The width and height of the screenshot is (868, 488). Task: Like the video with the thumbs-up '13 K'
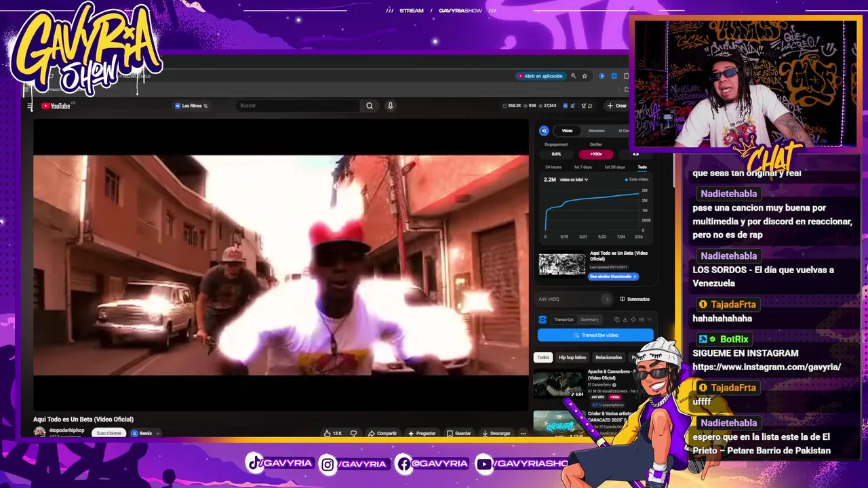click(333, 433)
